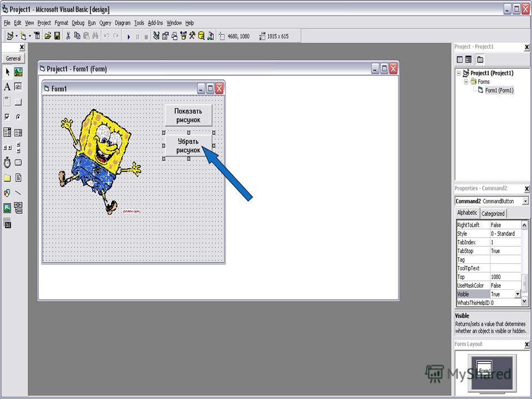Screen dimensions: 532x399
Task: Switch to the Alphabetic properties tab
Action: pos(467,213)
